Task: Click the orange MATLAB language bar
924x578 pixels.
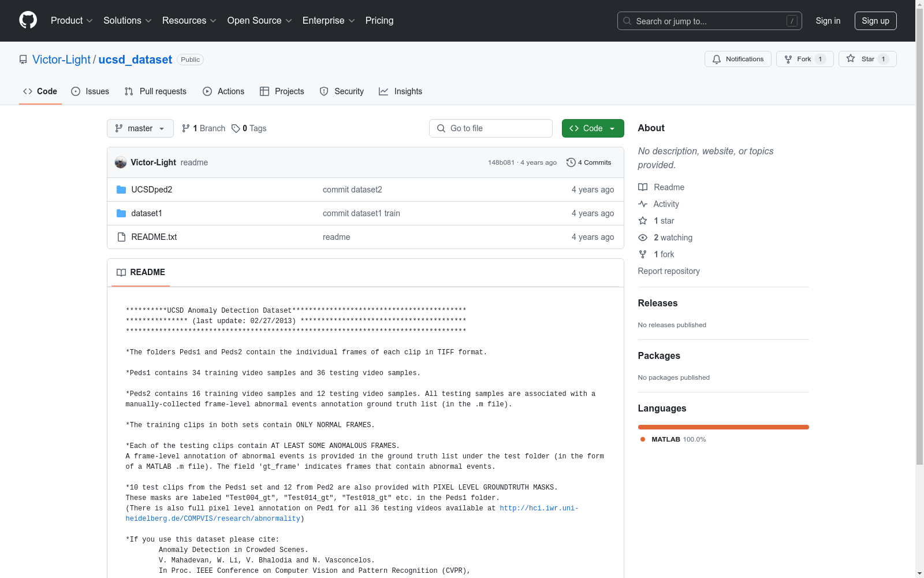Action: (724, 427)
